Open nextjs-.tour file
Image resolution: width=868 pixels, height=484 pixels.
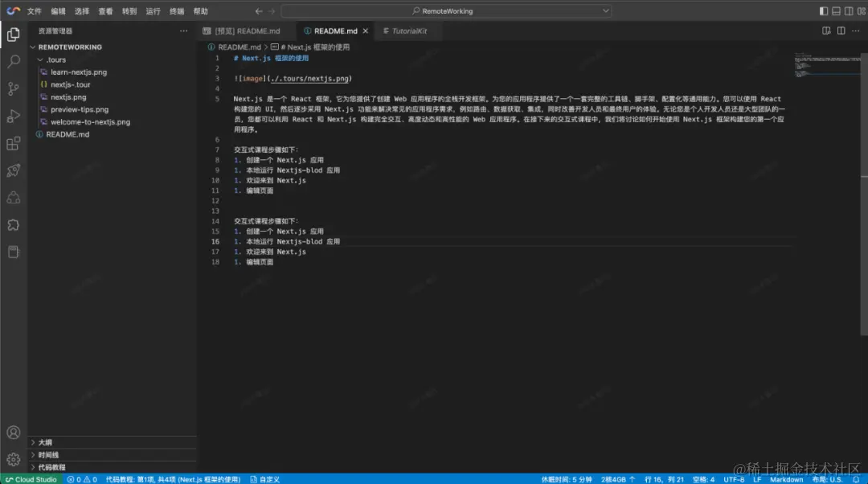pos(70,84)
